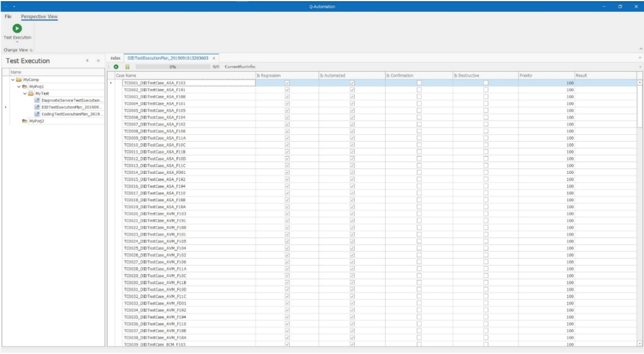
Task: Click the 0% execution progress bar
Action: 172,67
